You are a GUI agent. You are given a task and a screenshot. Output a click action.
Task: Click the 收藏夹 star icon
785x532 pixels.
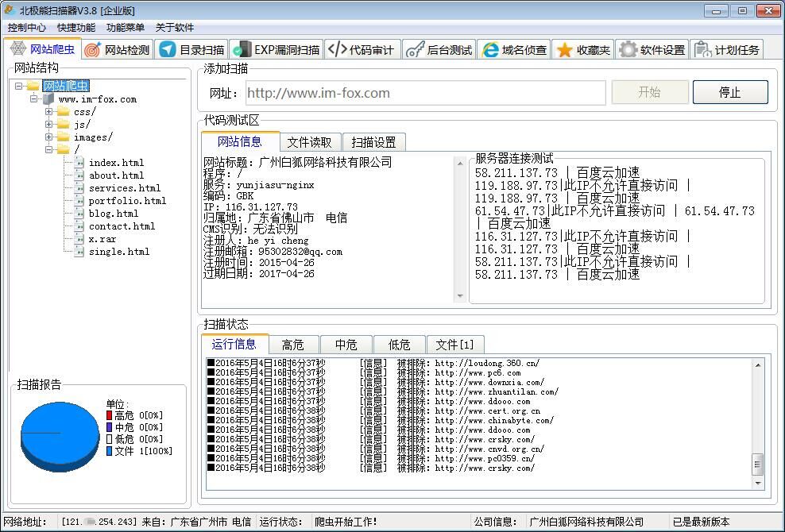[564, 49]
